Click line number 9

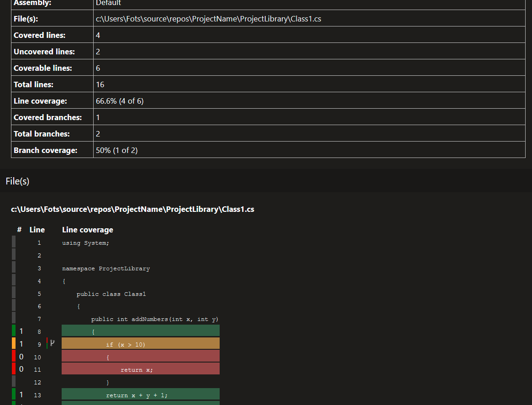click(x=39, y=345)
